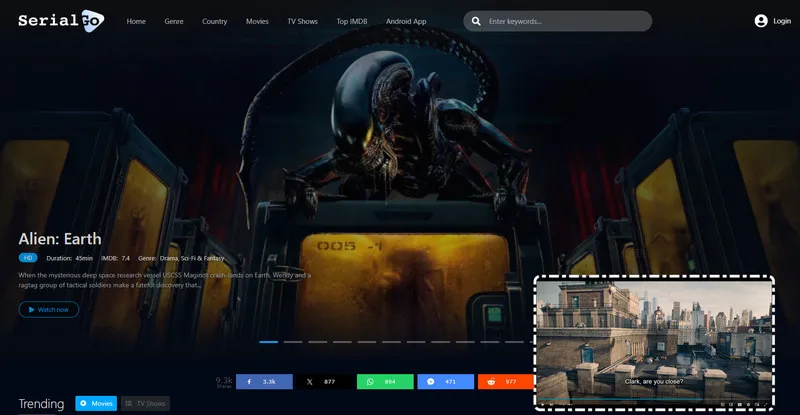Share via Messenger button showing 471
Viewport: 800px width, 415px height.
444,381
